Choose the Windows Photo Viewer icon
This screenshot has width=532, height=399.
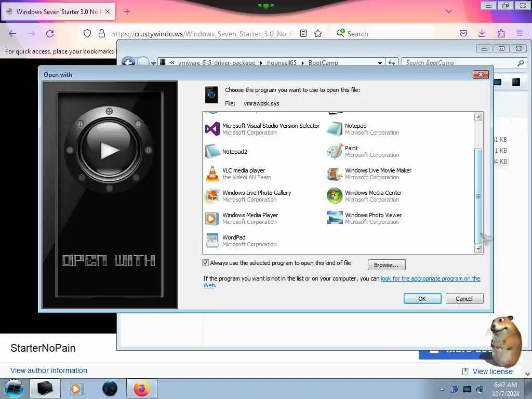[335, 219]
